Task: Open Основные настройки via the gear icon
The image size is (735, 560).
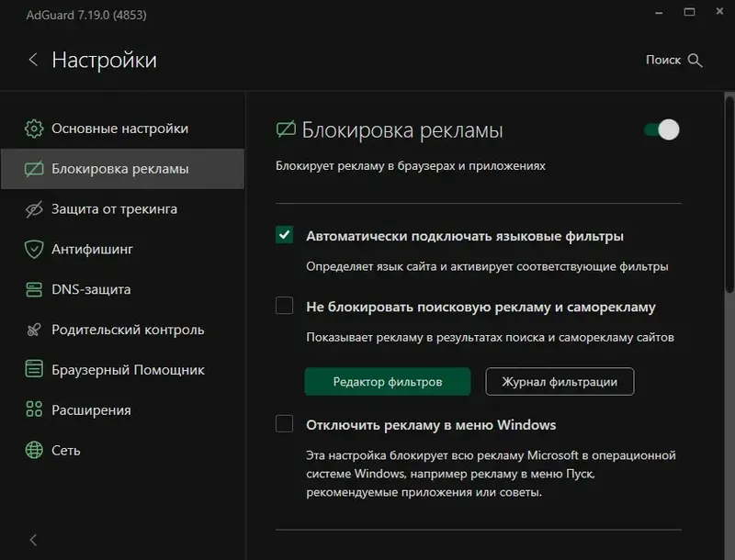Action: (x=35, y=128)
